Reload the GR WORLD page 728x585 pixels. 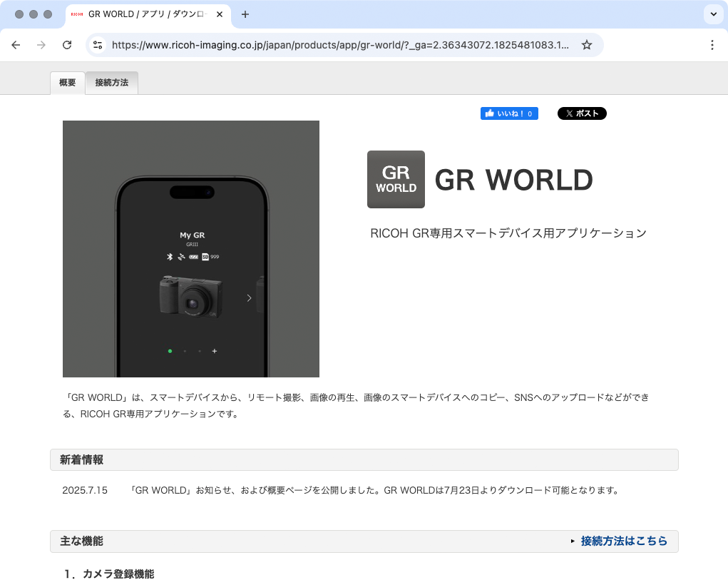67,45
